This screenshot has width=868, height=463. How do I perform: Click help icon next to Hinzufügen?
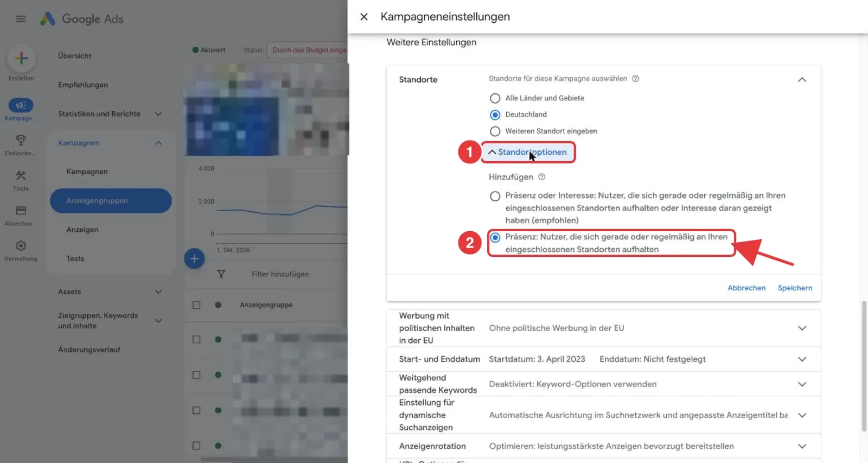pyautogui.click(x=541, y=177)
